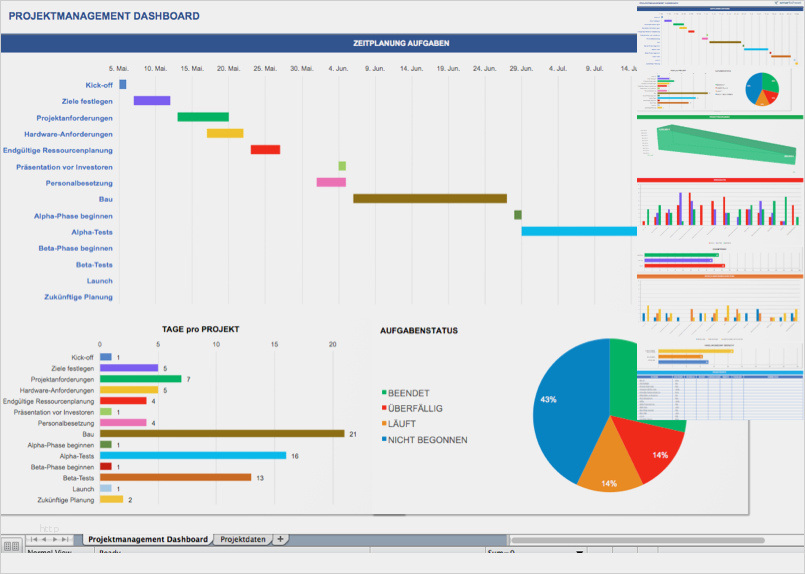Click the red ÜBERFÄLLIG legend swatch

[x=384, y=408]
